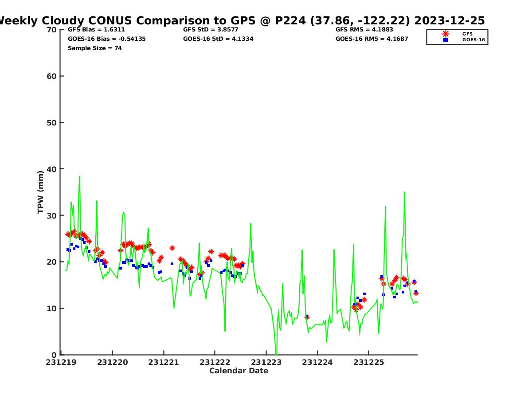
Task: Click the plot title mentioning P224
Action: click(x=242, y=20)
